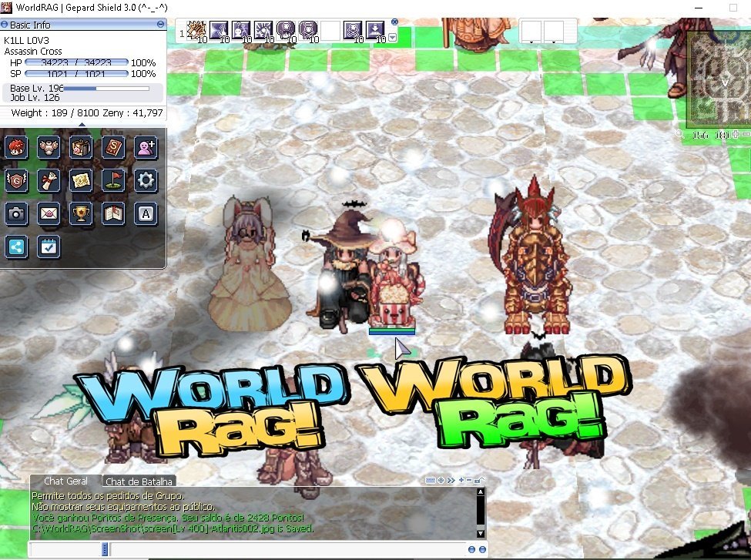751x560 pixels.
Task: Open the hotkey bar dropdown arrow
Action: (393, 38)
